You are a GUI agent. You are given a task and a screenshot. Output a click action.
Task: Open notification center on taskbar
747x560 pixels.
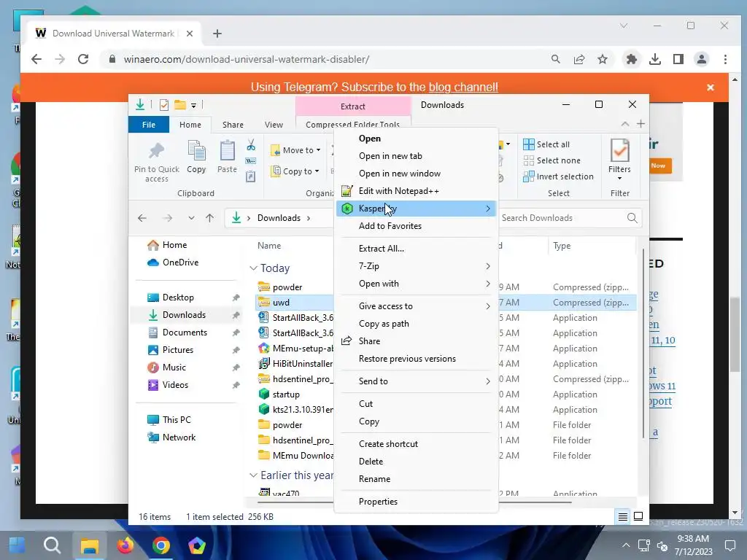(729, 545)
